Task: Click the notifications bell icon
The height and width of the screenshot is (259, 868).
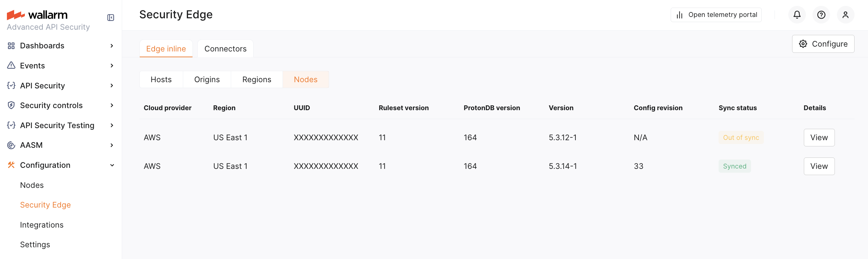Action: tap(797, 15)
